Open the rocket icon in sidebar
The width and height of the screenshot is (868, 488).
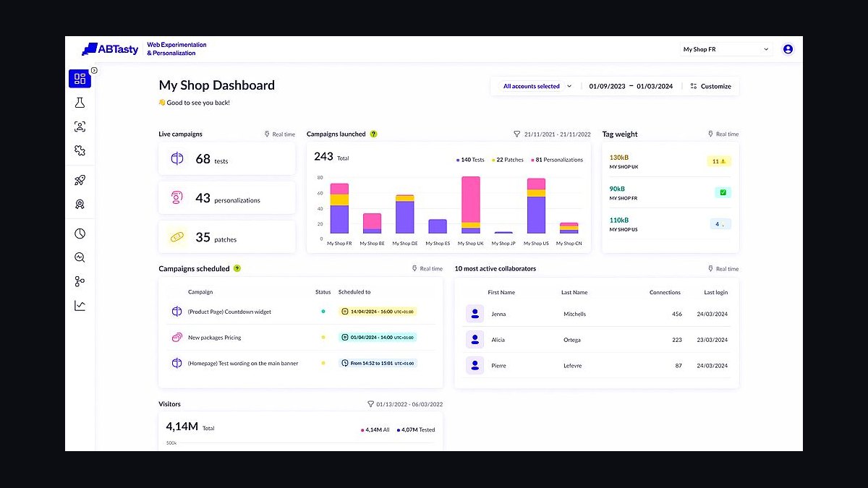tap(80, 180)
